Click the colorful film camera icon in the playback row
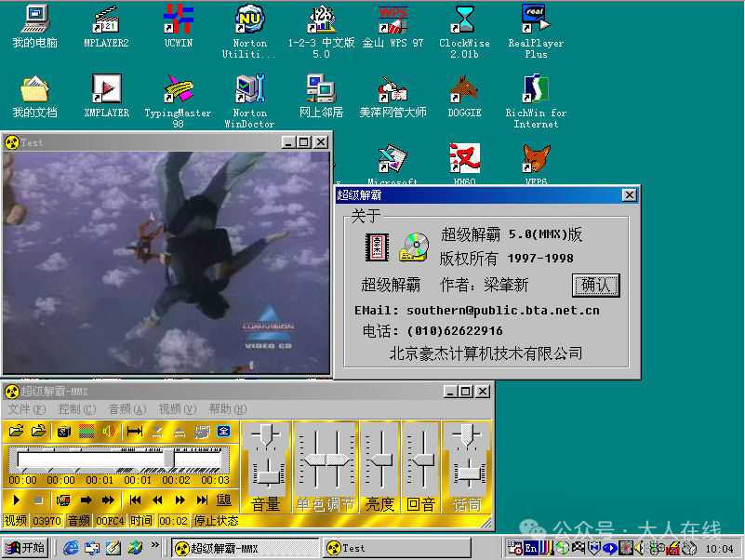The height and width of the screenshot is (560, 745). 63,500
